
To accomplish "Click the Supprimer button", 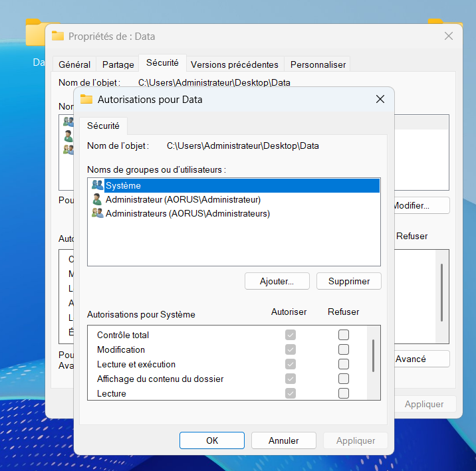I will pyautogui.click(x=348, y=281).
